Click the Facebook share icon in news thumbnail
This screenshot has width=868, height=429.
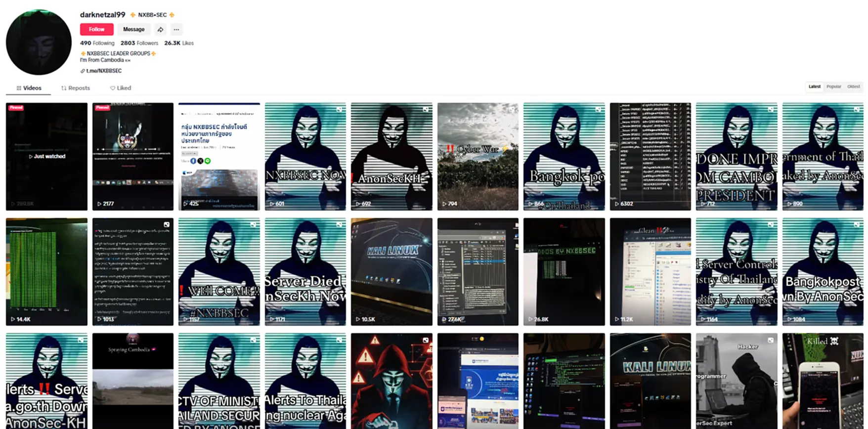click(x=193, y=161)
